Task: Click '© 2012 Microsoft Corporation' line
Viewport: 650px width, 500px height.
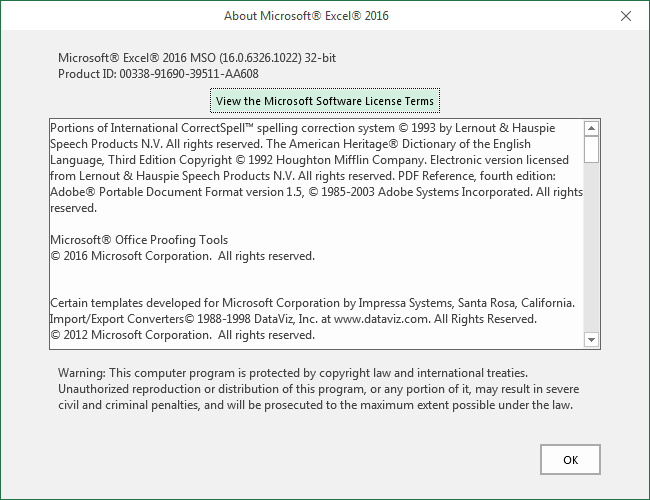Action: point(182,335)
